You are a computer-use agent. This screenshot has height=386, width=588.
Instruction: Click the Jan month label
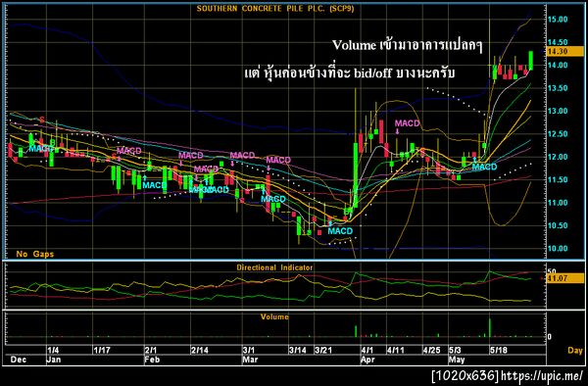point(54,360)
